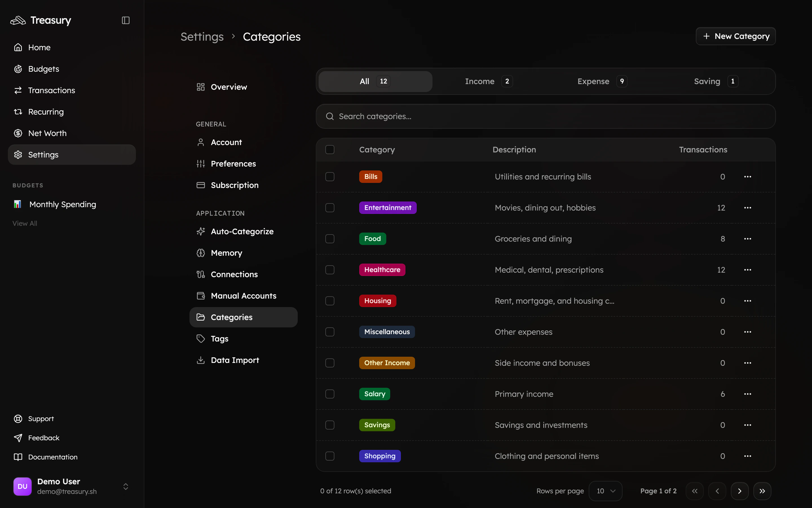Toggle the select-all header checkbox

[330, 150]
